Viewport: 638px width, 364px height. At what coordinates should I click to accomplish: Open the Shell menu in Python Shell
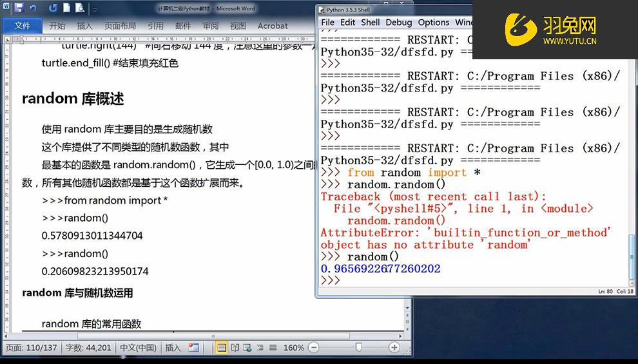[x=371, y=23]
